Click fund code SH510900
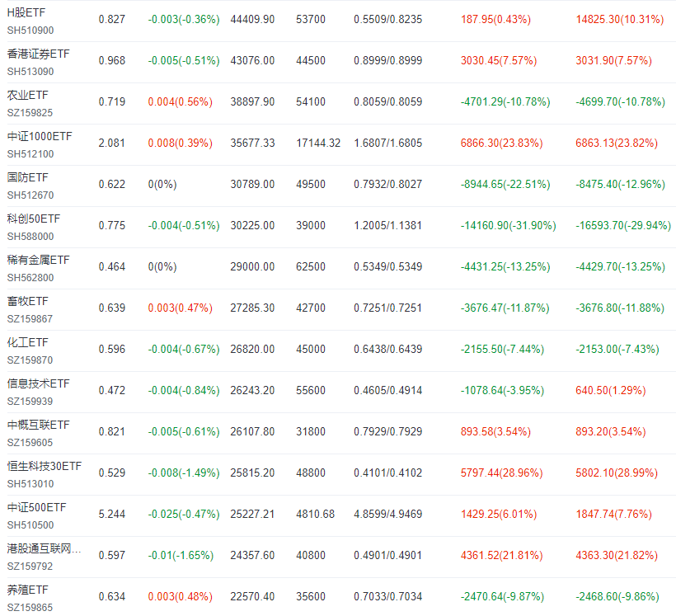Image resolution: width=676 pixels, height=616 pixels. point(31,31)
